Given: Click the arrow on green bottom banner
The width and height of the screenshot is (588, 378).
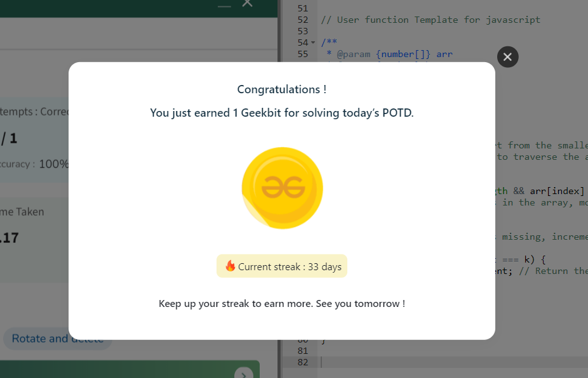Looking at the screenshot, I should 244,374.
